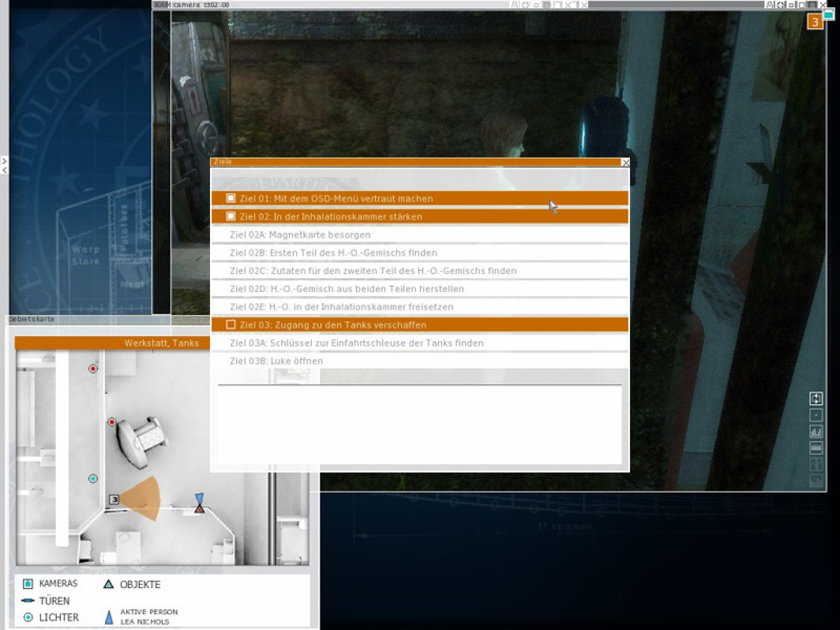Click cyan square icon under camera title bar
This screenshot has height=630, width=840.
829,14
